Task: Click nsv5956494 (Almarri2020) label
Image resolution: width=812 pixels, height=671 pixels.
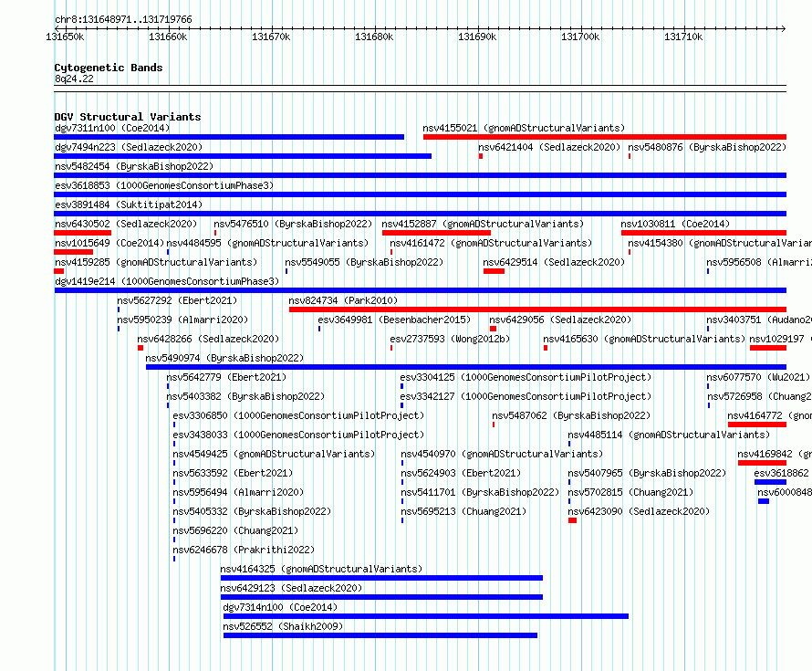Action: coord(238,492)
